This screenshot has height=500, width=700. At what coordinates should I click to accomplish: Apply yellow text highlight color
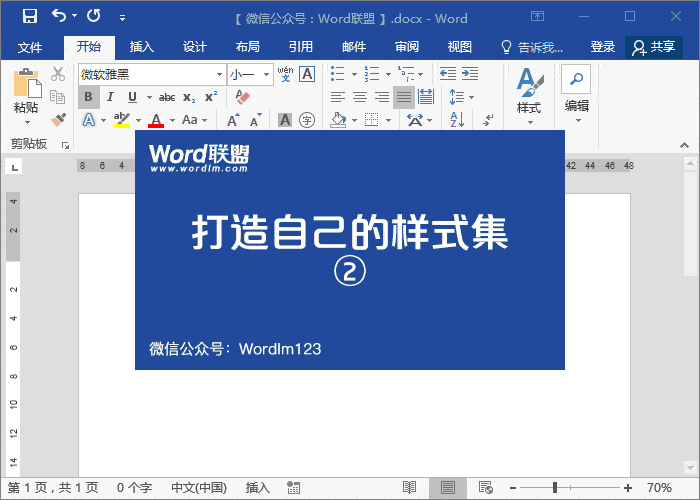121,120
